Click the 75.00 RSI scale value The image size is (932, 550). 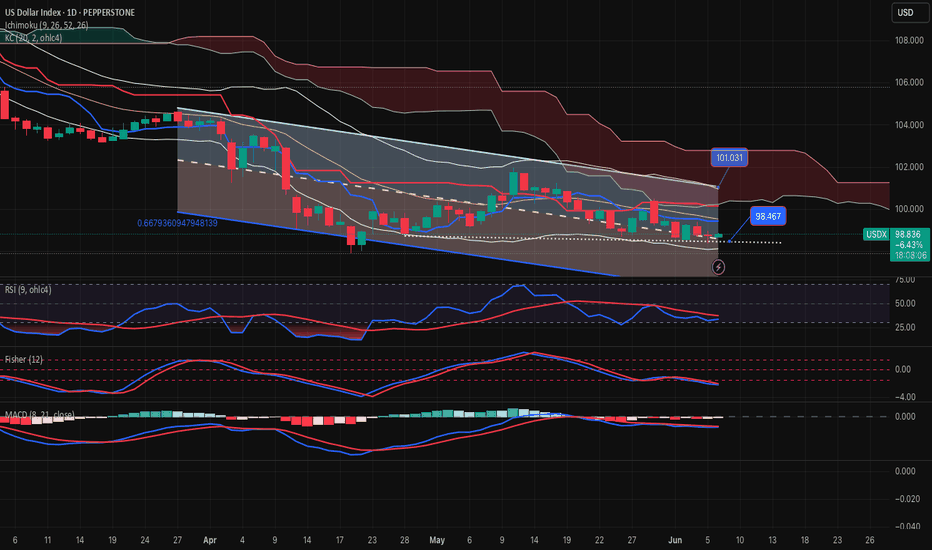pyautogui.click(x=905, y=279)
